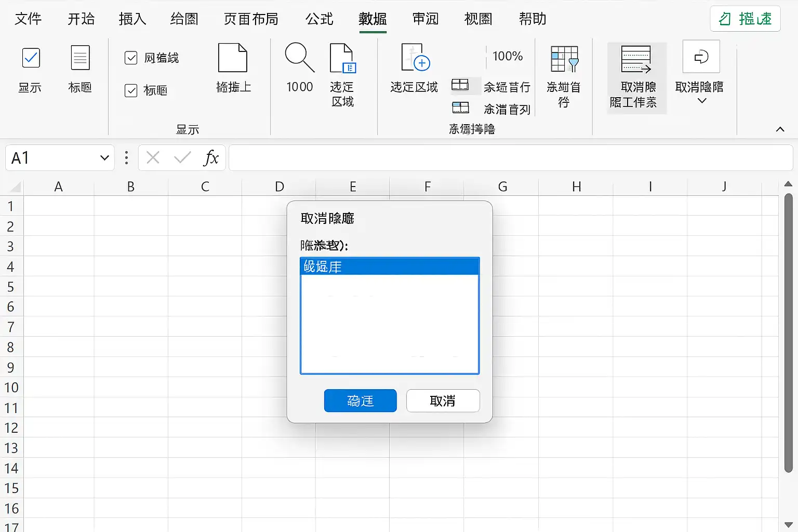Click the fx insert function icon
The width and height of the screenshot is (798, 532).
211,157
